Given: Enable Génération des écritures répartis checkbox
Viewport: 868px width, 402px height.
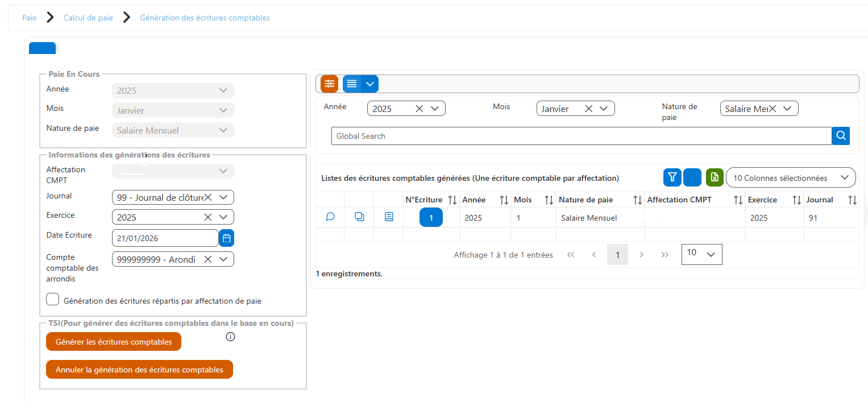Looking at the screenshot, I should click(52, 299).
